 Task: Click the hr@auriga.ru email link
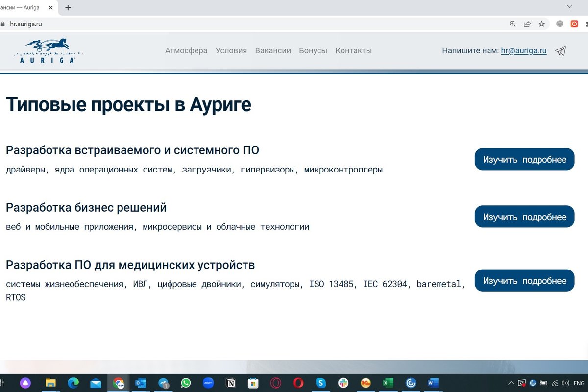[523, 51]
